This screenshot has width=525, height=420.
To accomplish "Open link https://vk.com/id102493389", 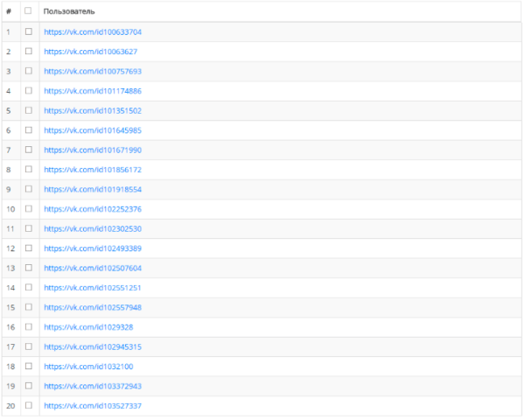I will pyautogui.click(x=93, y=248).
